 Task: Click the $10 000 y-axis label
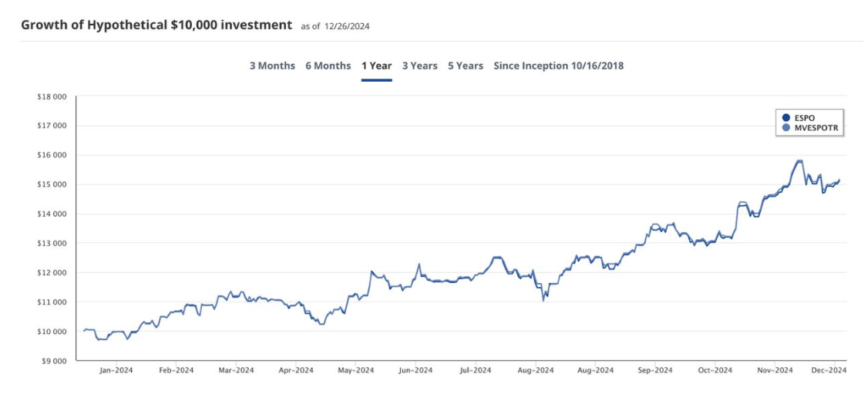53,332
